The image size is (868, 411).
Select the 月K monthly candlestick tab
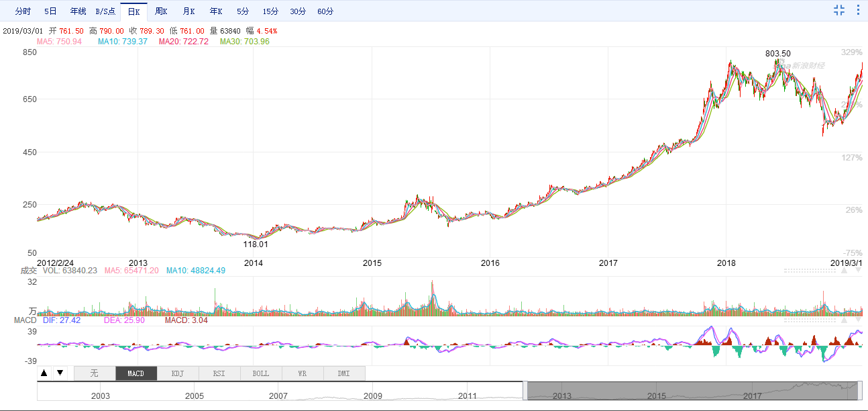[188, 11]
